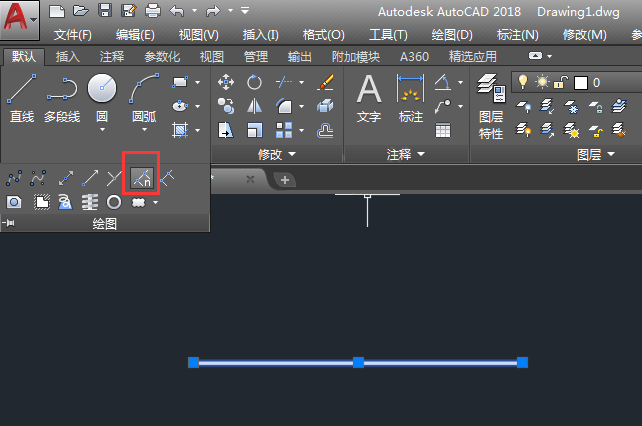Toggle layer freeze sun icon
The width and height of the screenshot is (642, 426).
(542, 82)
